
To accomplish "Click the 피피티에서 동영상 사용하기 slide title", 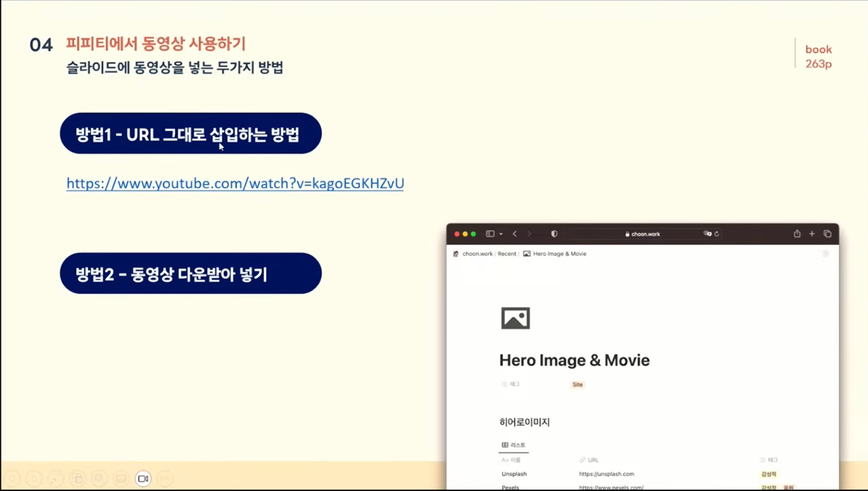I will 155,43.
